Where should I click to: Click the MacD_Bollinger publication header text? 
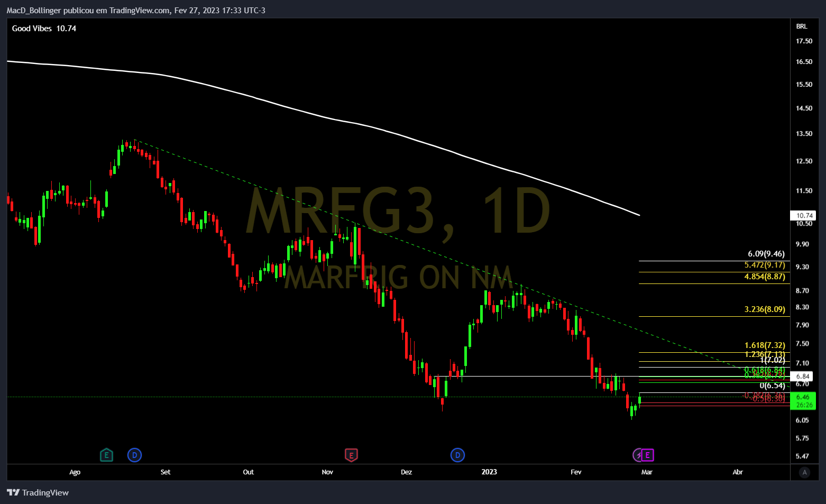(x=136, y=11)
